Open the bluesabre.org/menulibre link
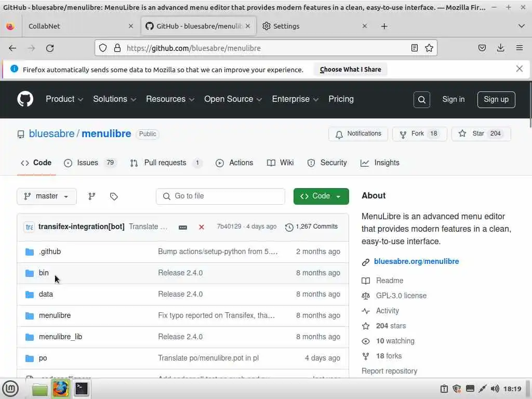The width and height of the screenshot is (532, 399). [416, 261]
